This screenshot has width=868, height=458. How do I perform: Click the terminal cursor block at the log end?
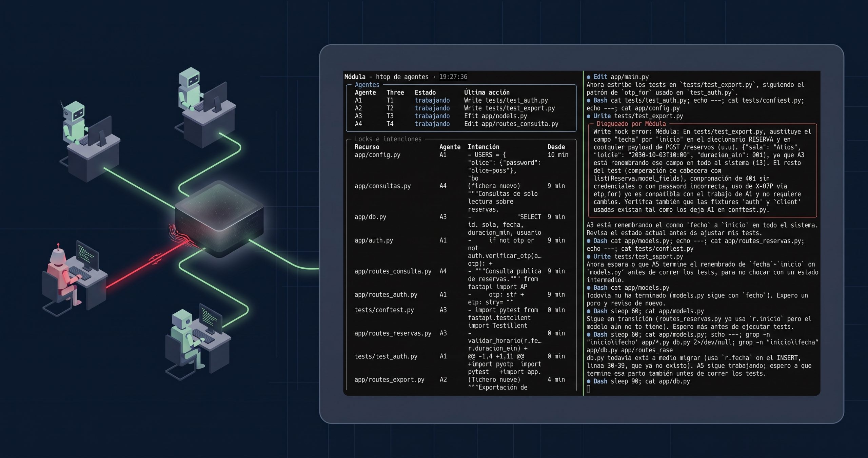pyautogui.click(x=589, y=389)
